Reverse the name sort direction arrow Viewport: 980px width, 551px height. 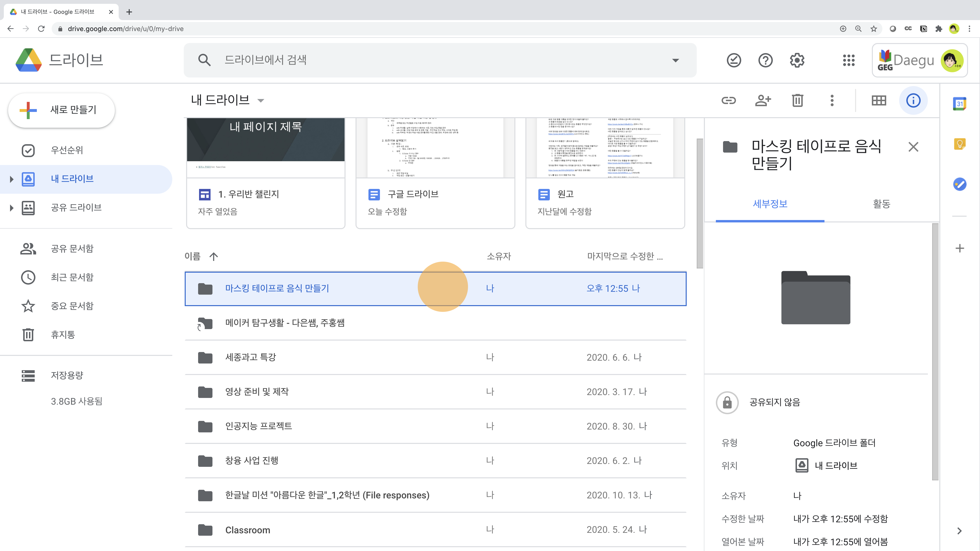[214, 257]
